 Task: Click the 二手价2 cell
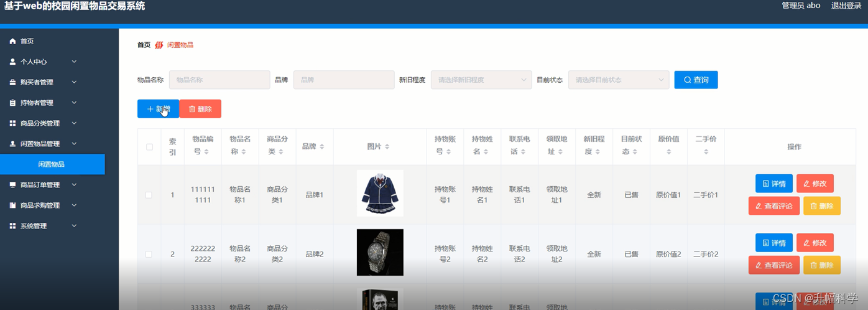coord(706,254)
